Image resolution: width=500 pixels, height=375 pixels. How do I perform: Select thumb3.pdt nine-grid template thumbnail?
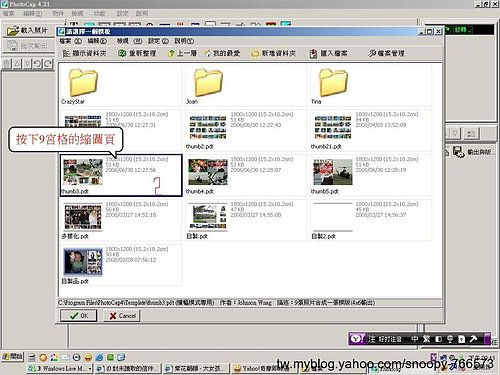click(83, 172)
